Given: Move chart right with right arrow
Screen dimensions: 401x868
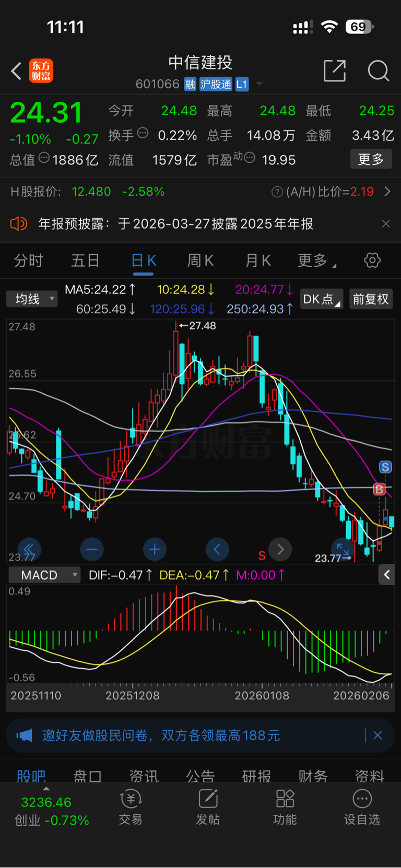Looking at the screenshot, I should point(280,549).
